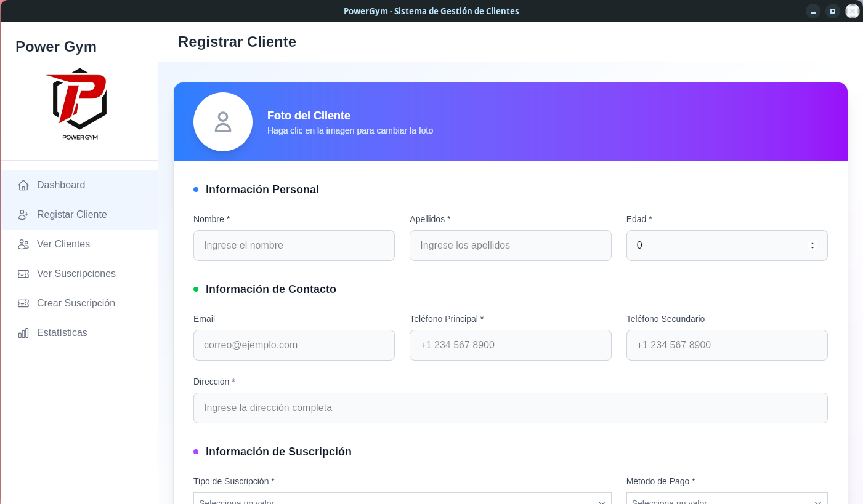Go to Registar Cliente page
This screenshot has height=504, width=863.
(79, 215)
